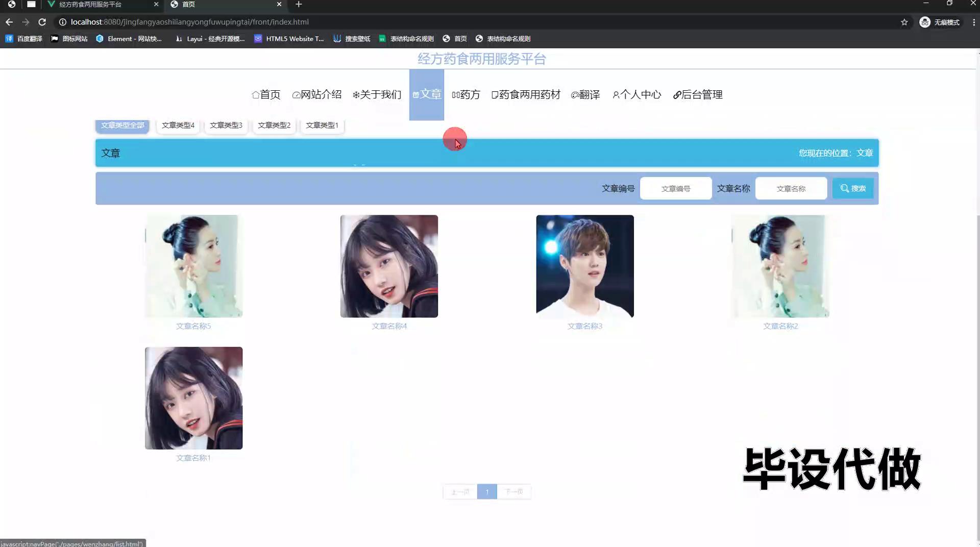Focus the 文章名称 search input field
The width and height of the screenshot is (980, 547).
click(x=791, y=188)
